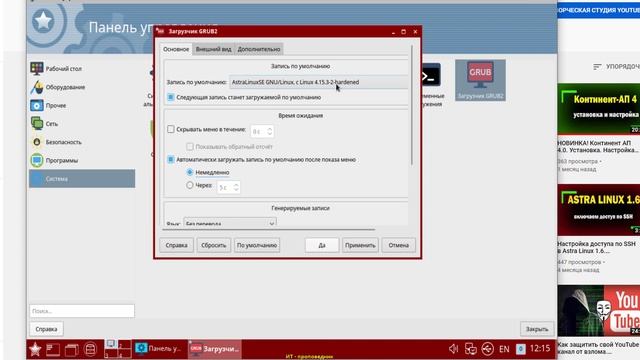Enable 'Скрывать меню в течение' checkbox
Screen dimensions: 640x360
coord(171,129)
